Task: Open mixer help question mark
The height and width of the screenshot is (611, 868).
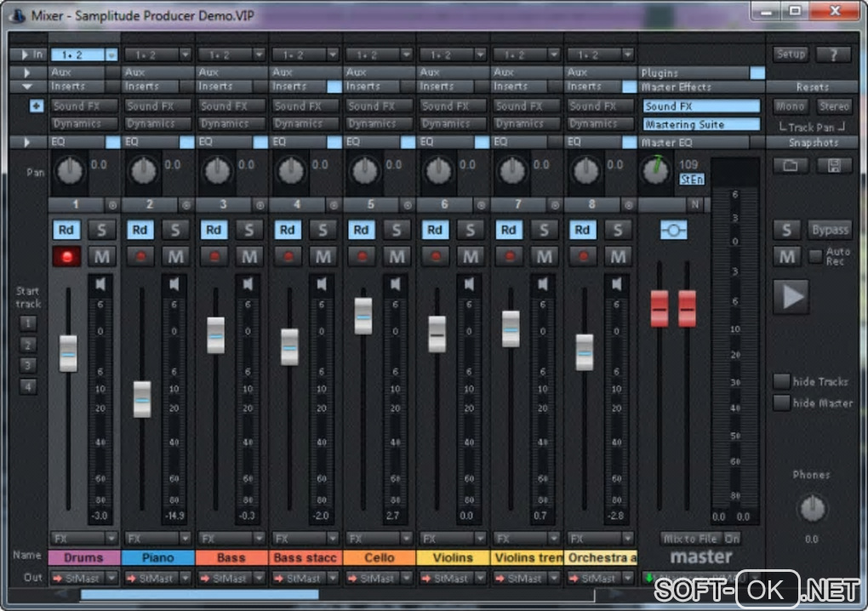Action: 833,54
